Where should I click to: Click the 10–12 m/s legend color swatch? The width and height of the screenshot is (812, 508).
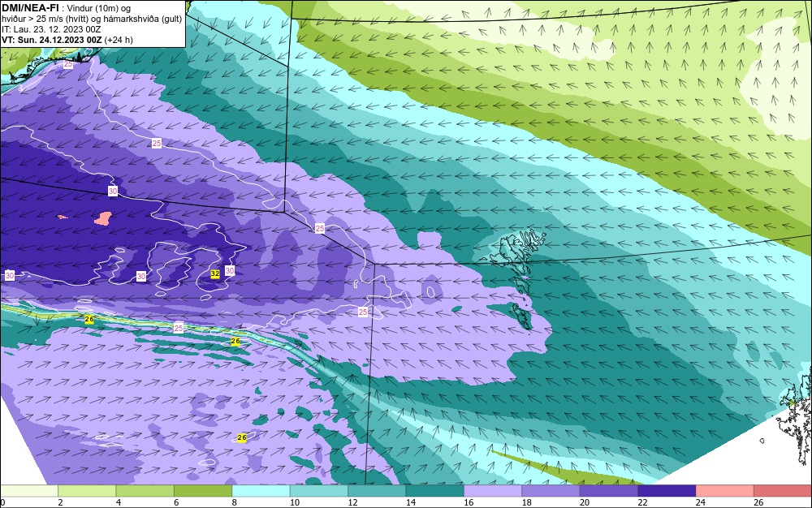319,491
